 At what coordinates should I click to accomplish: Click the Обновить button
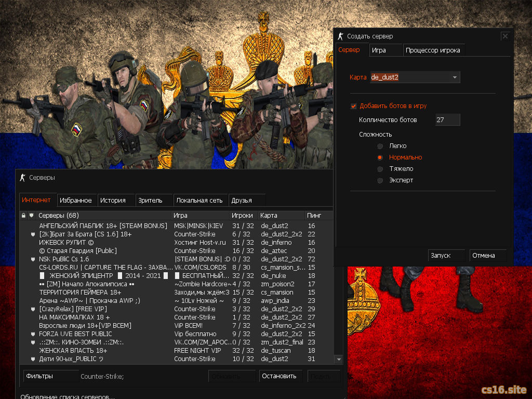coord(232,376)
